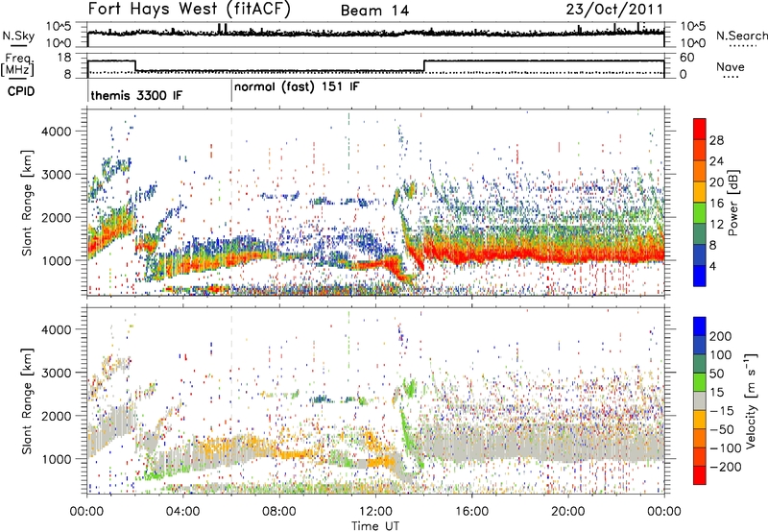
Task: Click the 3000 tick on velocity panel
Action: (x=56, y=373)
